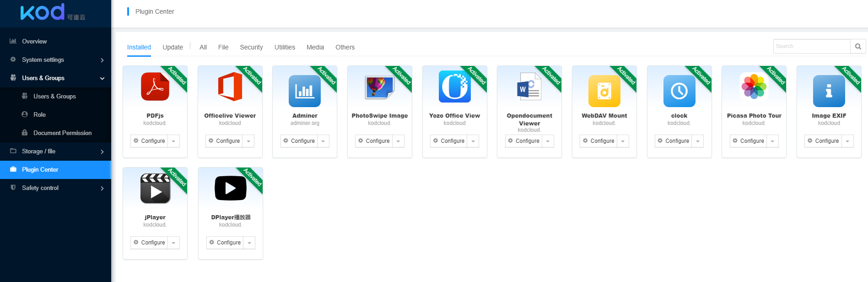Open dropdown arrow beside Yozo Office Configure

(473, 141)
